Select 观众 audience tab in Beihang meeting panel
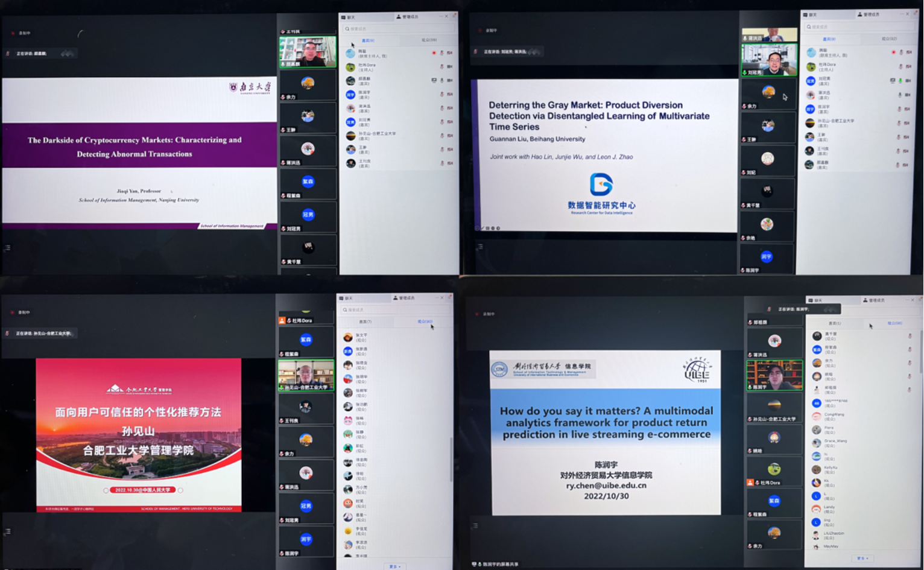The height and width of the screenshot is (570, 924). 888,39
